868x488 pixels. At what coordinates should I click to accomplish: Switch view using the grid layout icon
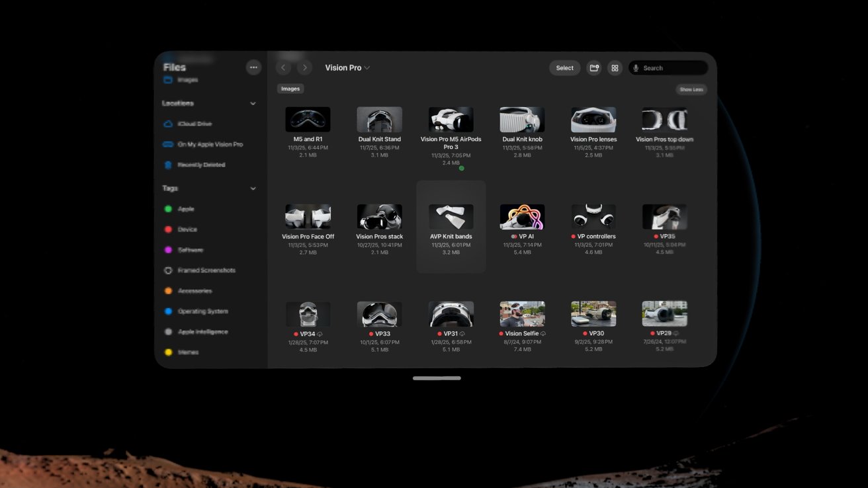tap(615, 68)
